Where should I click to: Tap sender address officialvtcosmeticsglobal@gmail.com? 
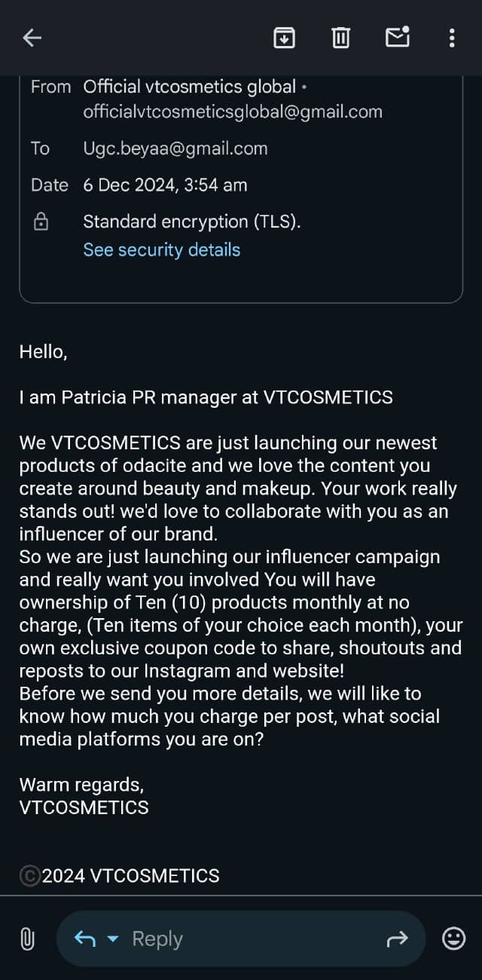pos(232,112)
